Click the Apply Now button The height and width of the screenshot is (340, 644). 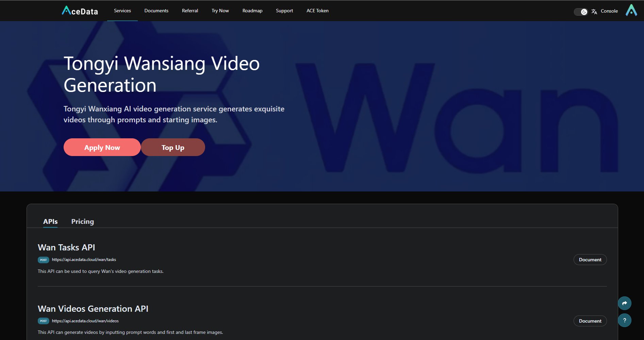[x=102, y=147]
